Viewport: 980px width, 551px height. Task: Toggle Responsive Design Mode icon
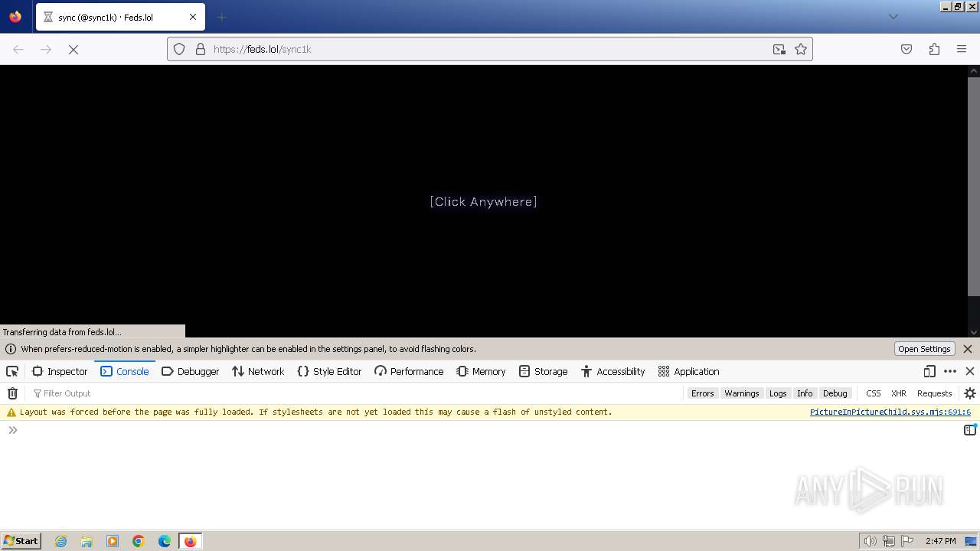pos(929,371)
